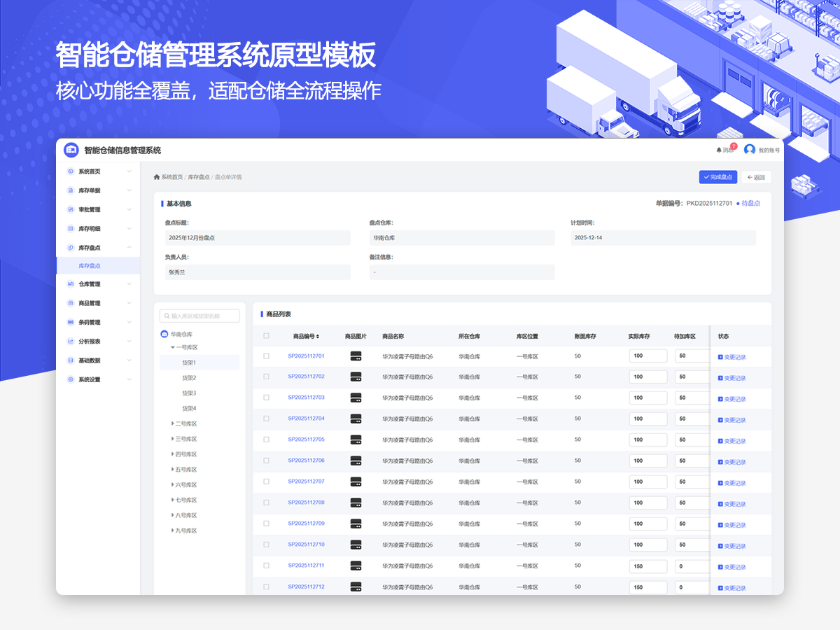Toggle the select-all checkbox in table header

pyautogui.click(x=266, y=336)
